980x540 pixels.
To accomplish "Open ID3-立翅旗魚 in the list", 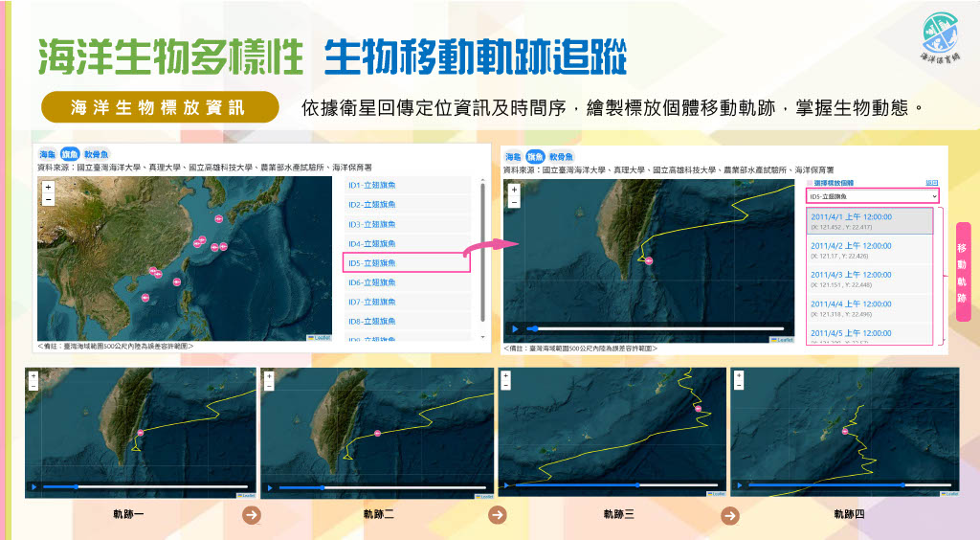I will pos(408,224).
